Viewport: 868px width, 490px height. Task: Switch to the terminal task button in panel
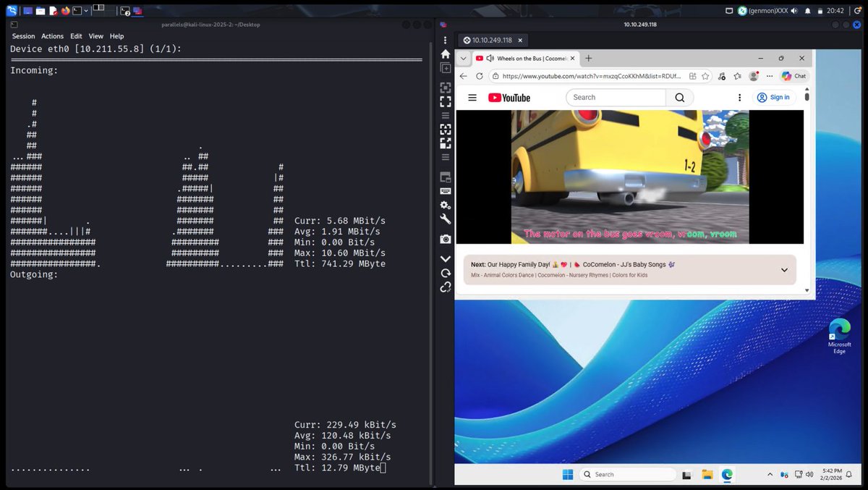(x=124, y=11)
